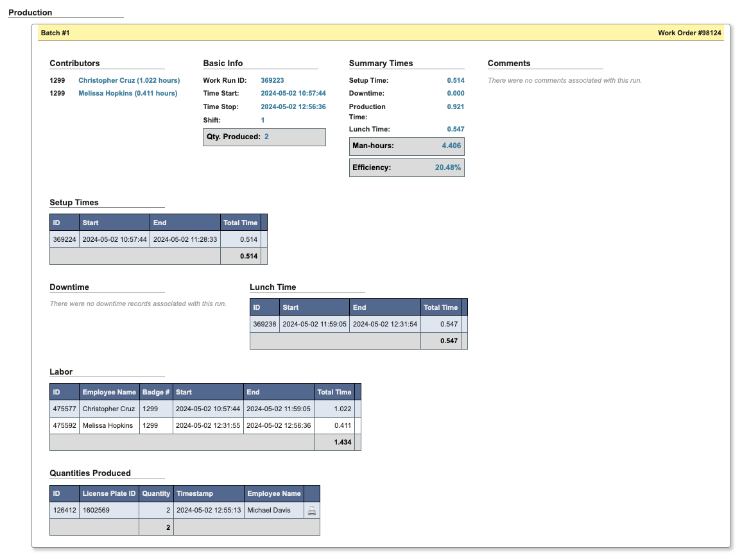Screen dimensions: 742x560
Task: Click the Contributors heading
Action: [x=74, y=64]
